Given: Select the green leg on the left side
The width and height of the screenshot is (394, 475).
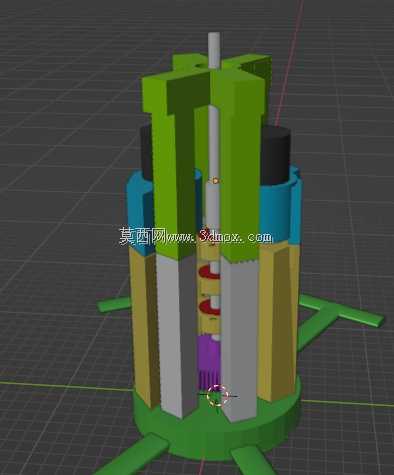Looking at the screenshot, I should [x=114, y=305].
